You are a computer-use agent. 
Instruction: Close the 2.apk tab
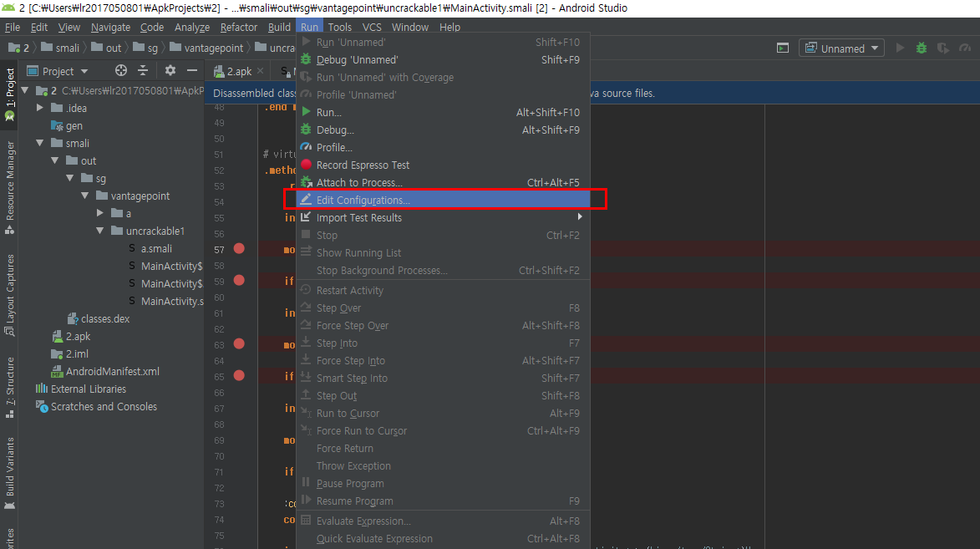coord(261,71)
